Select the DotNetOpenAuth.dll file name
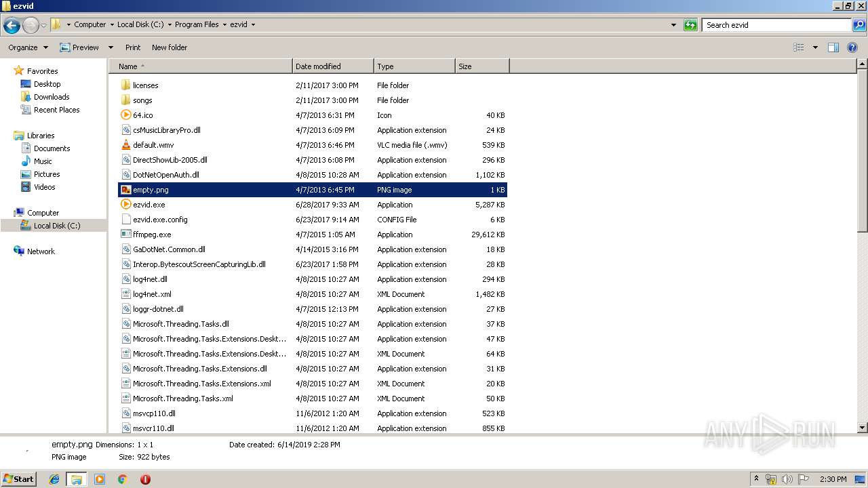868x488 pixels. point(166,175)
